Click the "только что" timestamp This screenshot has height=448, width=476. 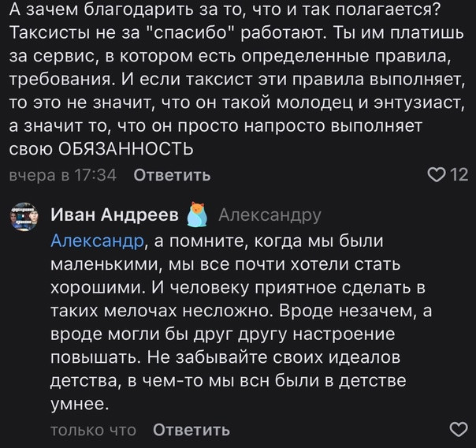click(93, 430)
